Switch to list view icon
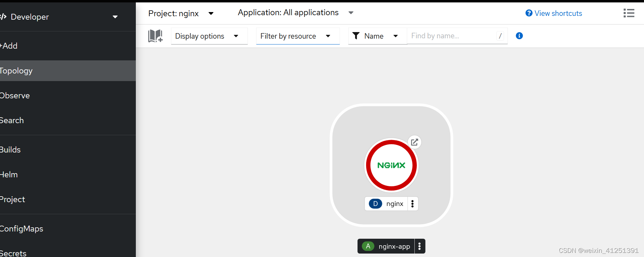Image resolution: width=644 pixels, height=257 pixels. 629,13
